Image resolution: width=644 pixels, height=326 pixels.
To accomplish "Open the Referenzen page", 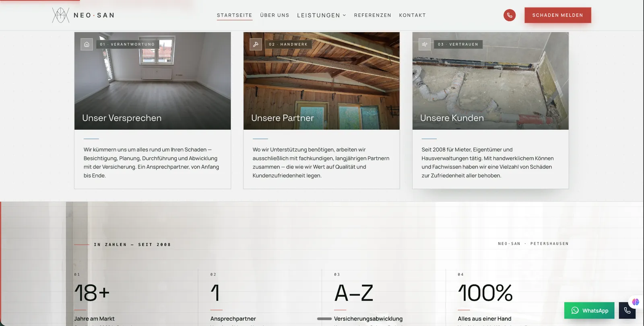I will coord(373,15).
